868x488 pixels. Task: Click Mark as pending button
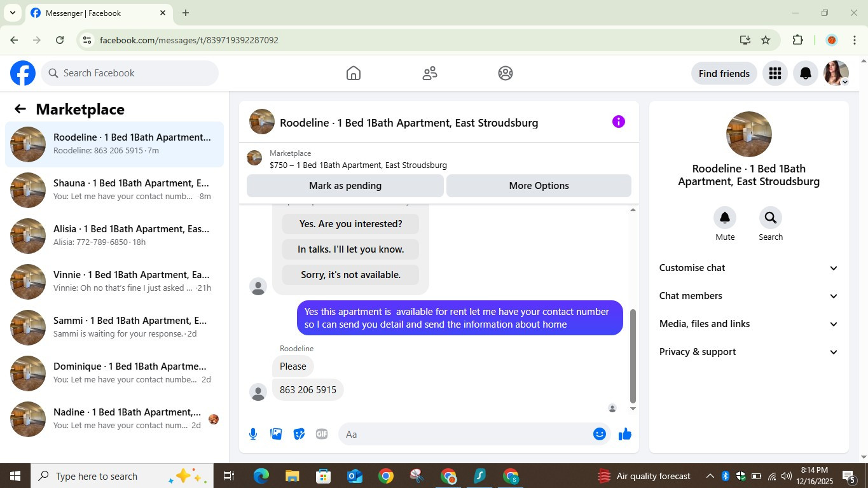pos(345,186)
